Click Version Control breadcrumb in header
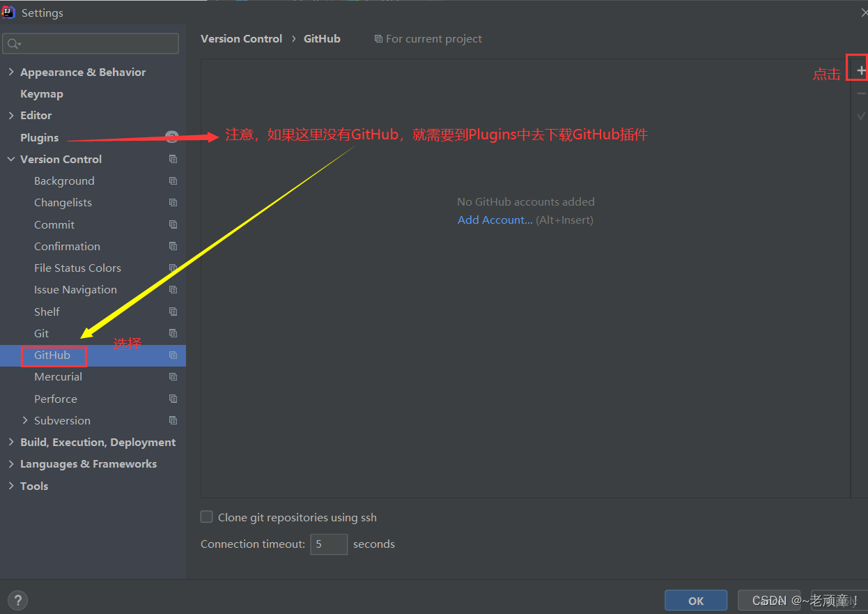The height and width of the screenshot is (614, 868). pos(242,38)
